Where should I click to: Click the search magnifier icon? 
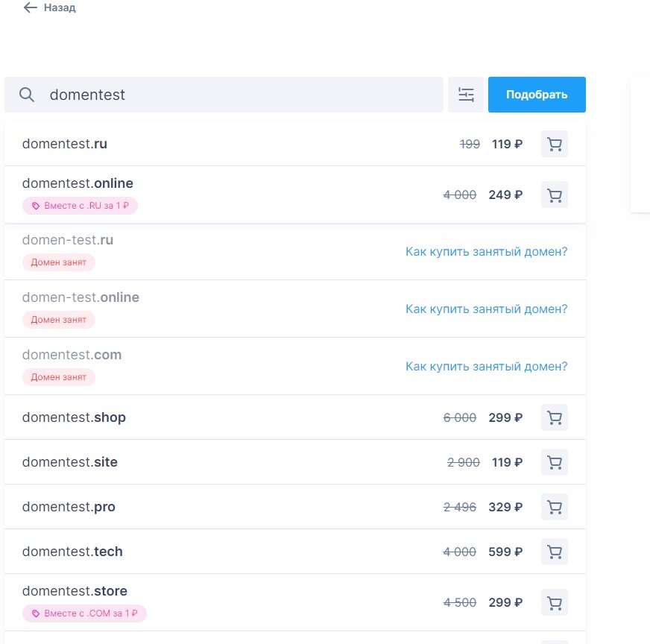pos(27,95)
